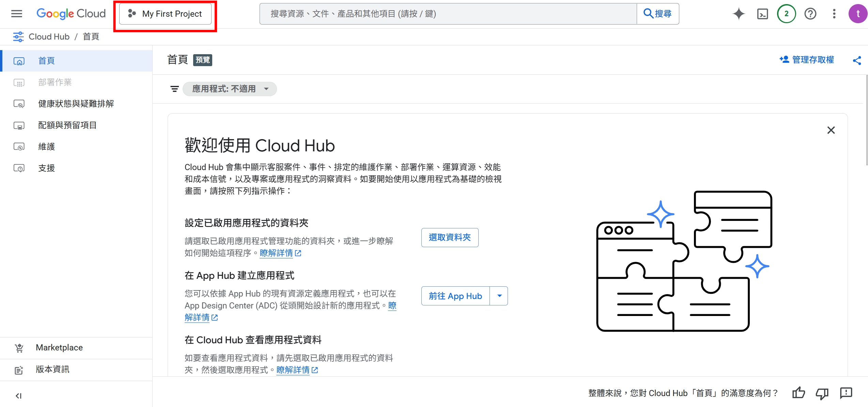The height and width of the screenshot is (407, 868).
Task: Click the 在 Cloud Hub 查看應用程式資料 heading
Action: (253, 340)
